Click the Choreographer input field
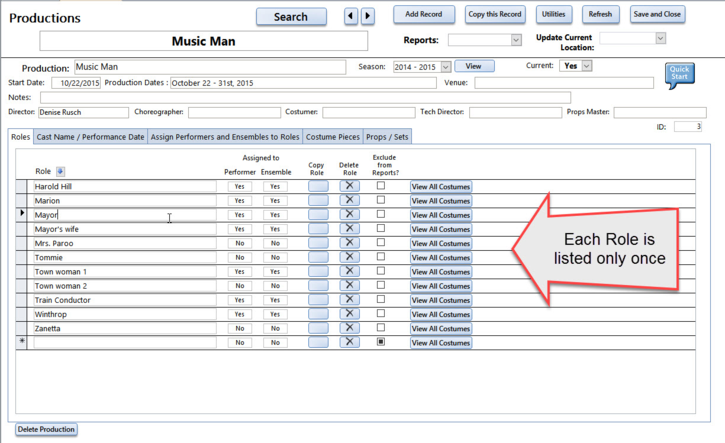 pos(234,112)
